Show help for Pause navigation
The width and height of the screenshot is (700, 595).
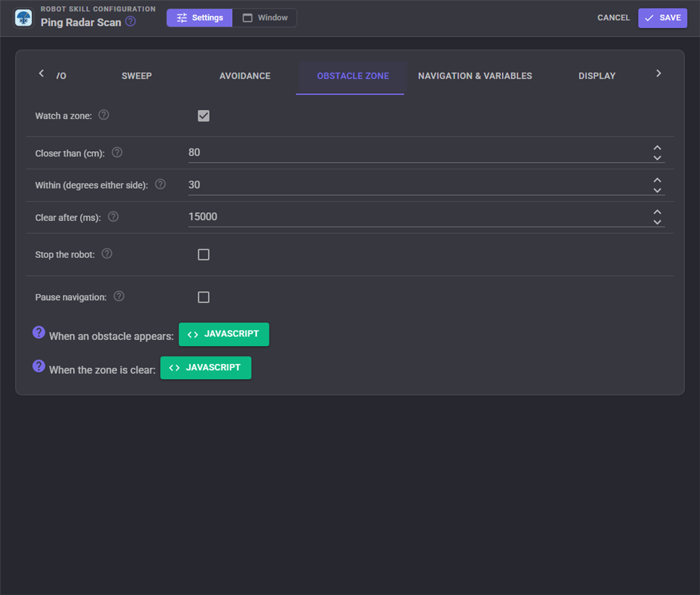(x=119, y=297)
